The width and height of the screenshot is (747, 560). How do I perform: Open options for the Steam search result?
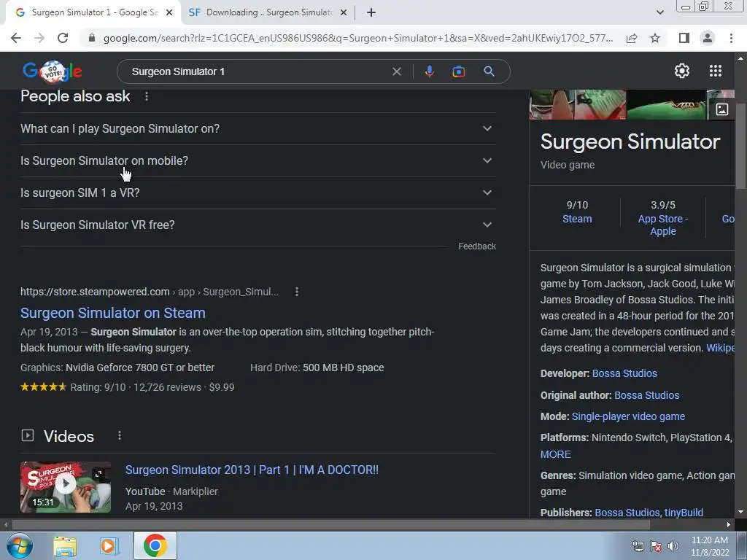tap(297, 292)
